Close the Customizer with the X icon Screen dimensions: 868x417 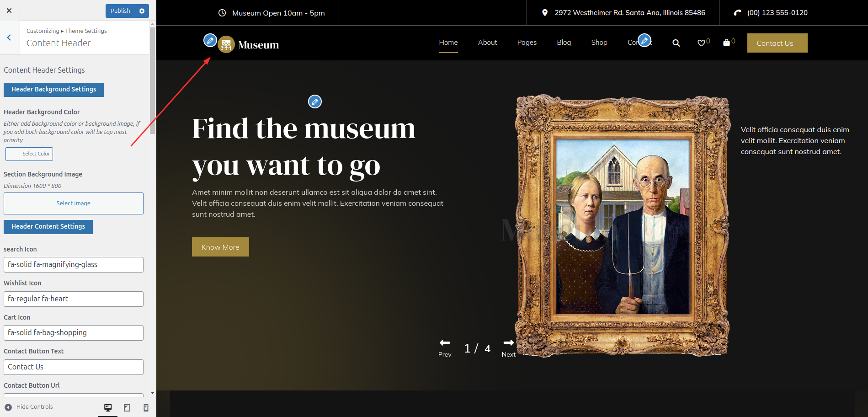(9, 11)
